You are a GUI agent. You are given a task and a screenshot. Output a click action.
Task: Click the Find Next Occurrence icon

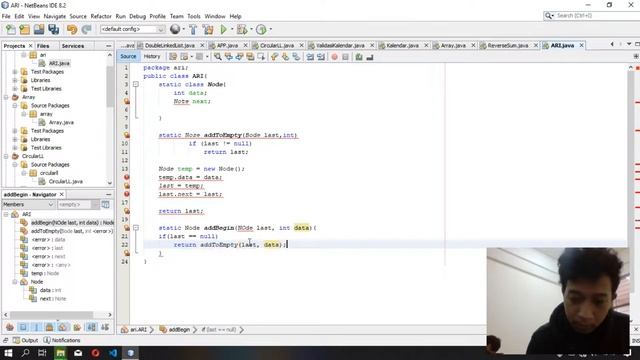[239, 57]
